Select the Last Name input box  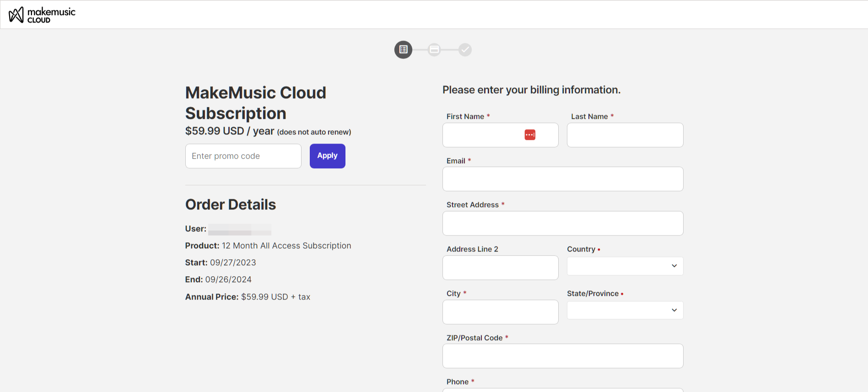625,135
